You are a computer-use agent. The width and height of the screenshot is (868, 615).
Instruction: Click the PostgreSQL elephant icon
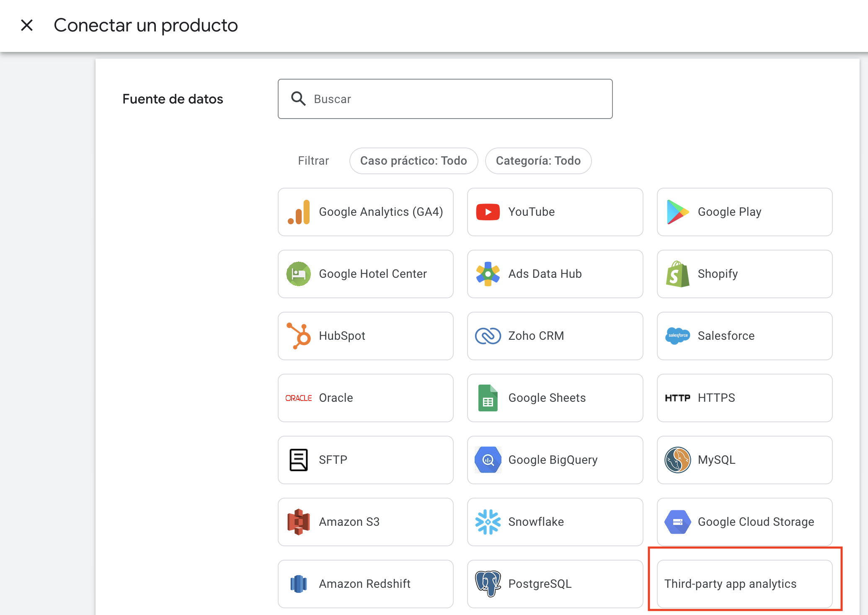pos(488,584)
